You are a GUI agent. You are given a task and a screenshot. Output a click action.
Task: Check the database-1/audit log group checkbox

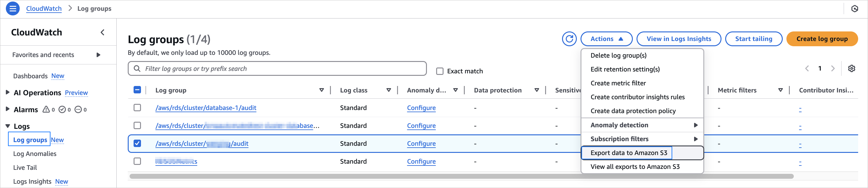tap(137, 108)
